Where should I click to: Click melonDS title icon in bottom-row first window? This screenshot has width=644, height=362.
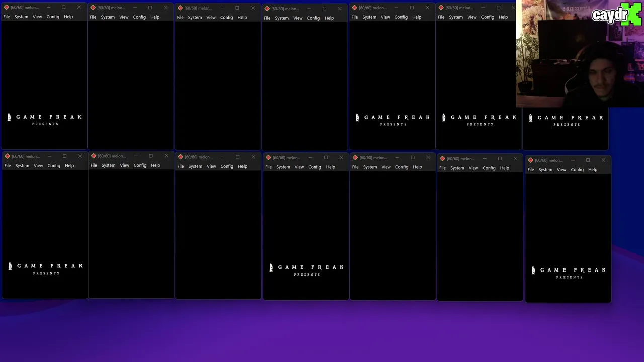(x=7, y=156)
